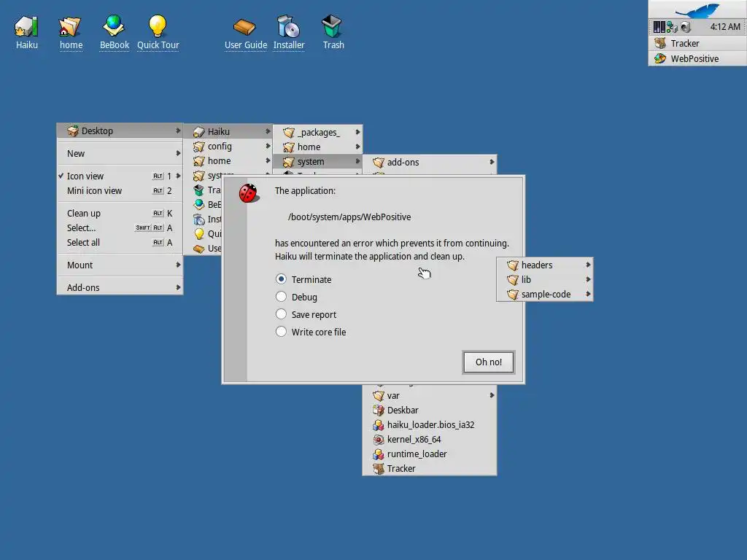
Task: Click the kernel_x86_64 file icon
Action: [379, 440]
